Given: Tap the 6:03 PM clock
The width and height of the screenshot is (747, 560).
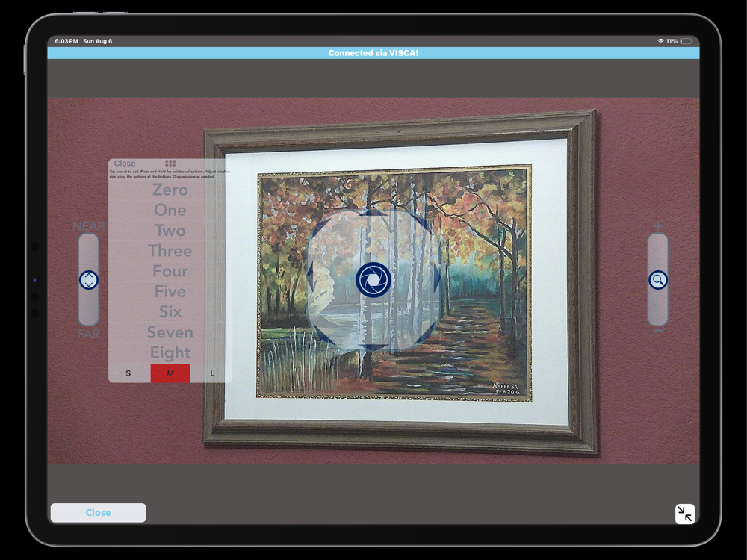Looking at the screenshot, I should [66, 41].
